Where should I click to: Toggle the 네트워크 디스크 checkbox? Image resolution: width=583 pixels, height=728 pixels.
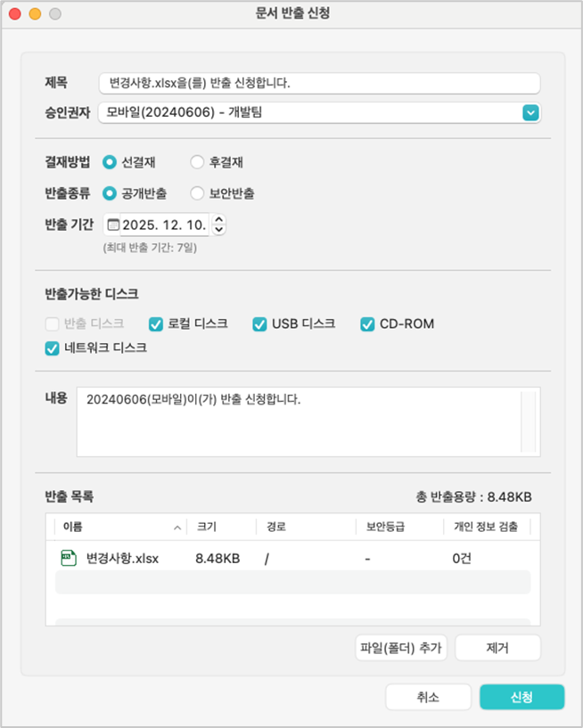point(53,348)
